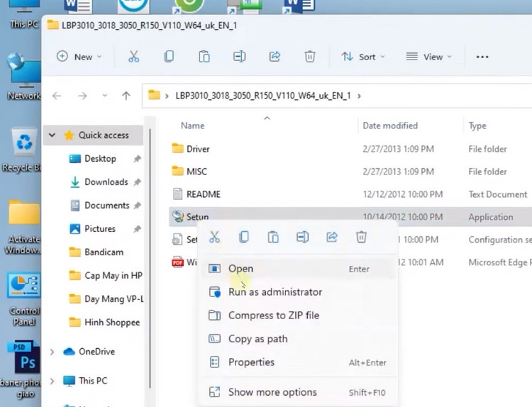This screenshot has width=532, height=407.
Task: Open Recycle Bin desktop icon
Action: 23,150
